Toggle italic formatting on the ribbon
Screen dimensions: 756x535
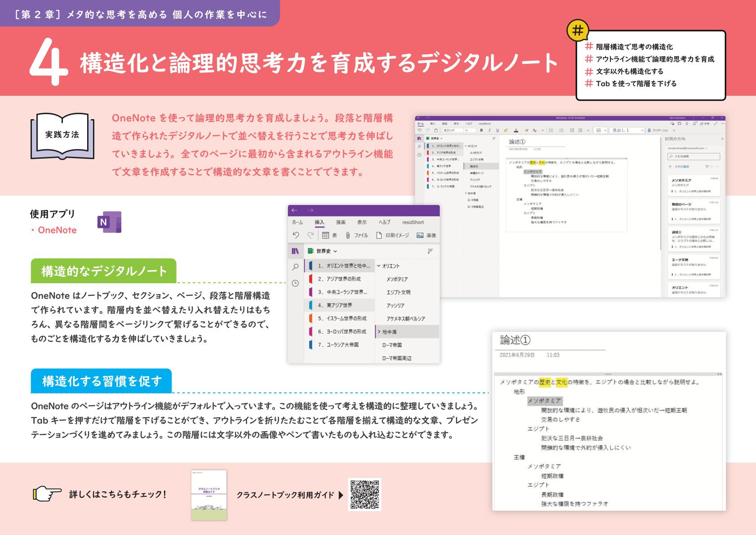point(490,130)
